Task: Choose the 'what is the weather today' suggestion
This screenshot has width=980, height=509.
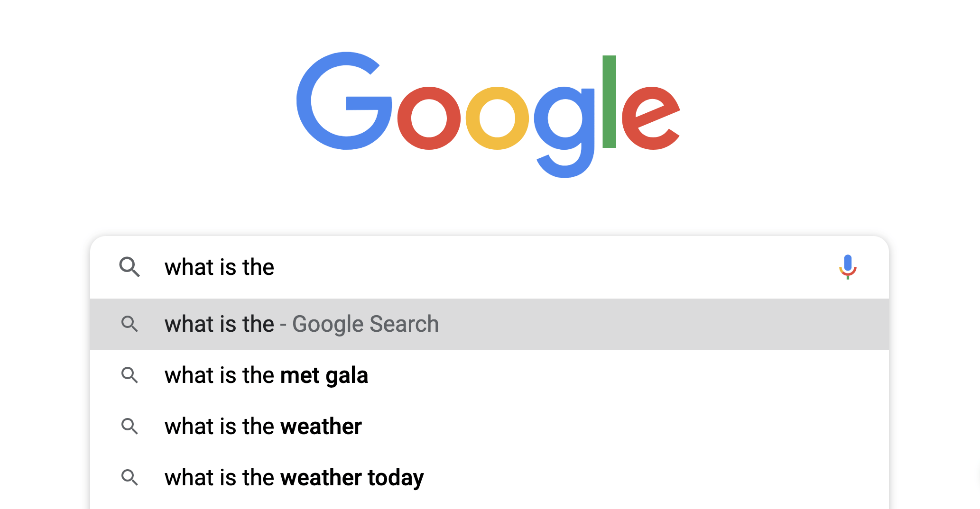Action: pos(489,477)
